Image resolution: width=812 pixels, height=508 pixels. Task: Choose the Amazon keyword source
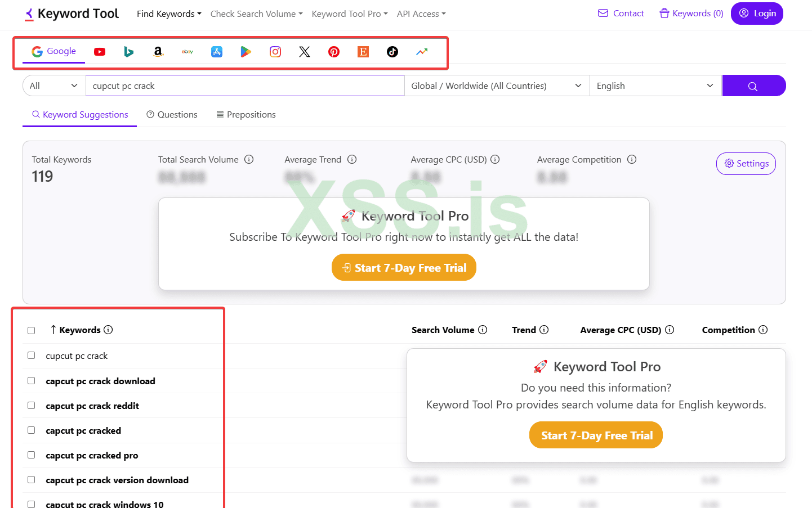point(158,52)
